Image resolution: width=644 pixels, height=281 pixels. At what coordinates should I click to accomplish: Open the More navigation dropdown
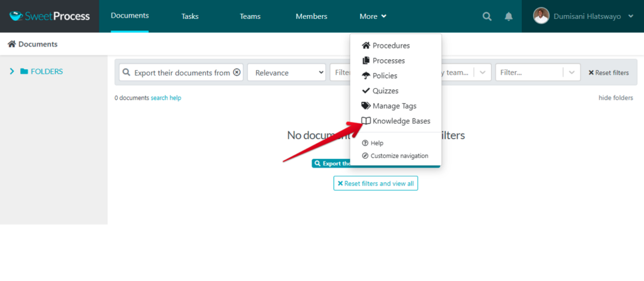(373, 16)
